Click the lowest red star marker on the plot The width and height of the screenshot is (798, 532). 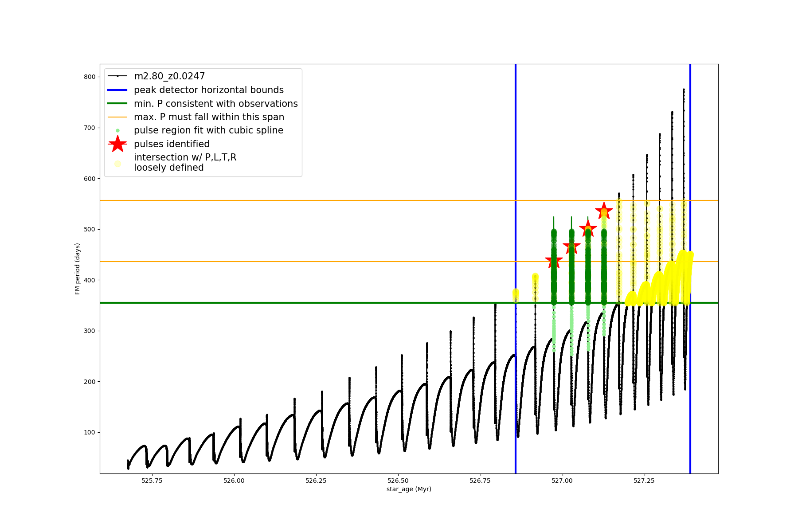[x=554, y=261]
